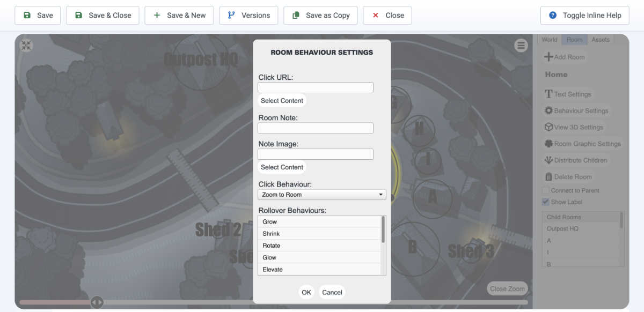The image size is (644, 312).
Task: Cancel the Room Behaviour Settings dialog
Action: tap(332, 292)
